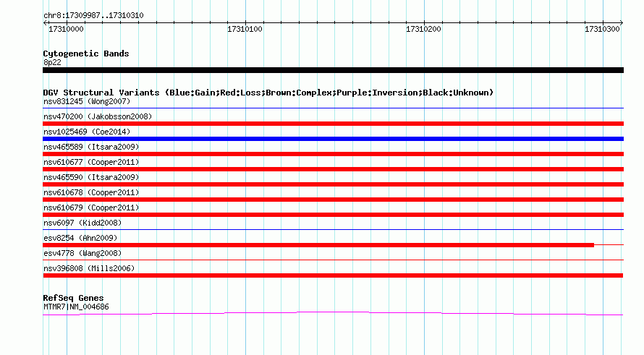The width and height of the screenshot is (644, 355).
Task: Click the chr8:17309987..17310310 region label
Action: 93,16
